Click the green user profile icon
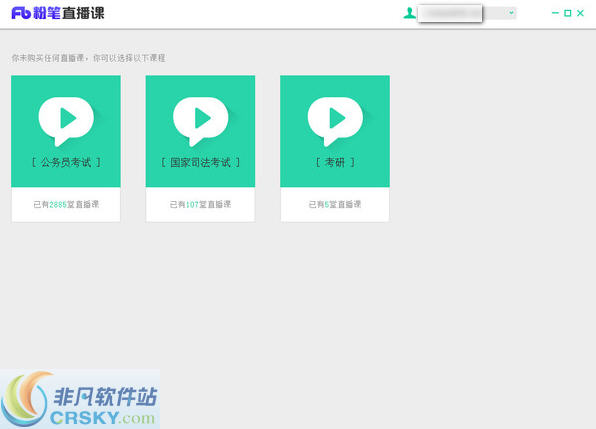 click(409, 13)
